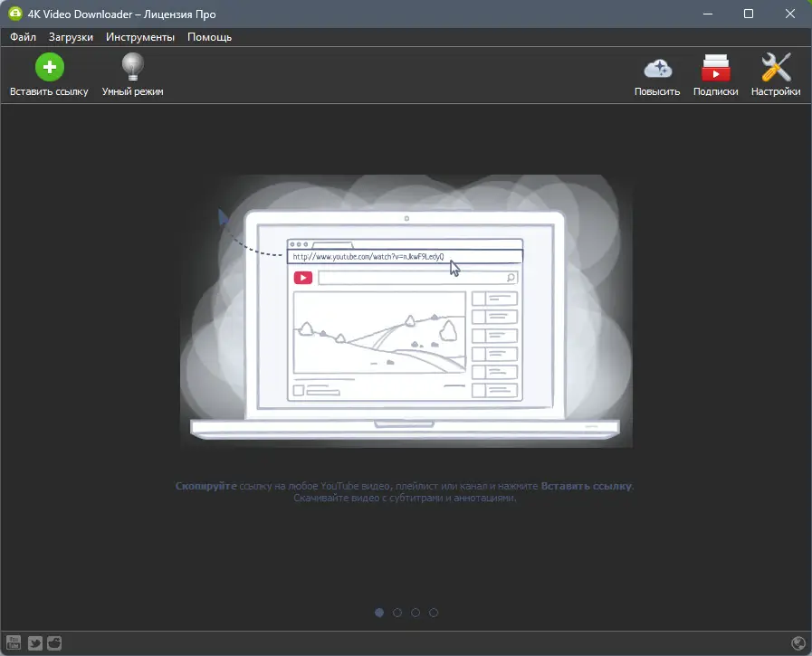
Task: Maximize the 4K Video Downloader window
Action: point(749,14)
